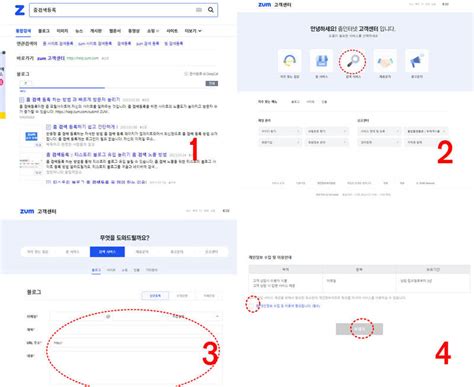Click the 수정요청 button in blog form

(182, 296)
